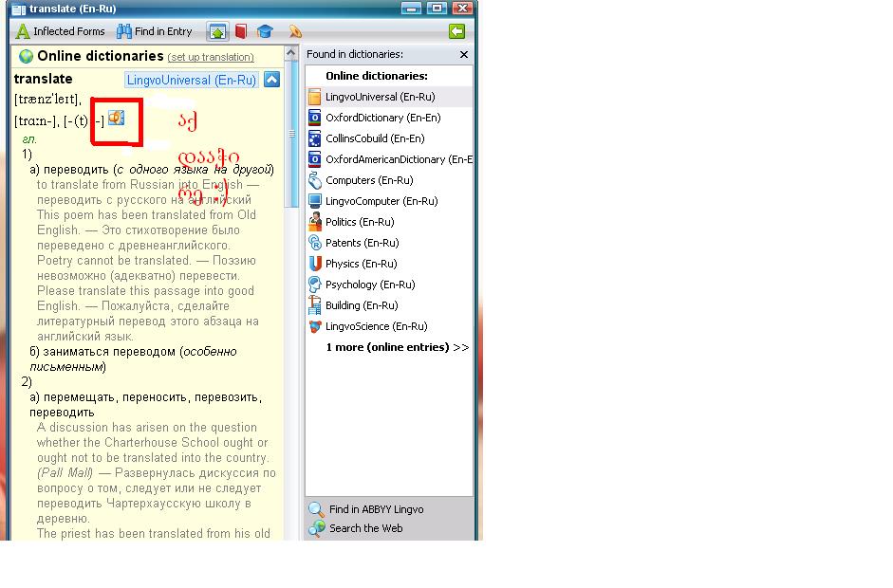This screenshot has width=893, height=588.
Task: Select Psychology (En-Ru) dictionary
Action: click(389, 285)
